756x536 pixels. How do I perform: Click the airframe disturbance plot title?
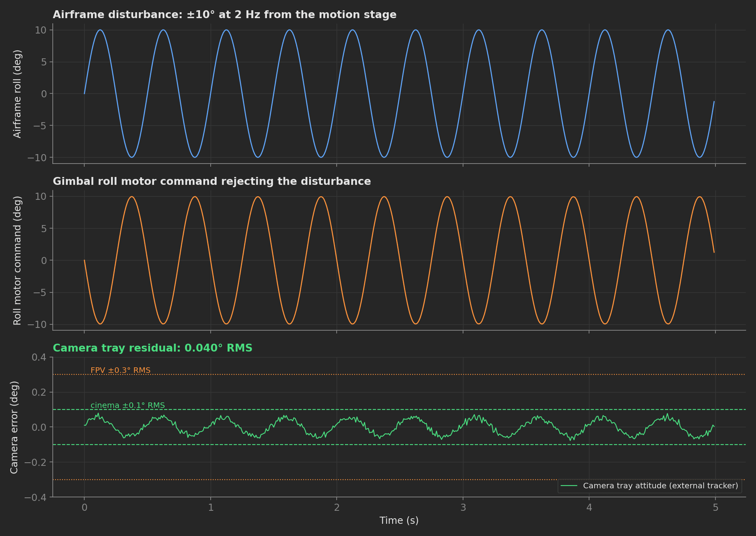224,15
